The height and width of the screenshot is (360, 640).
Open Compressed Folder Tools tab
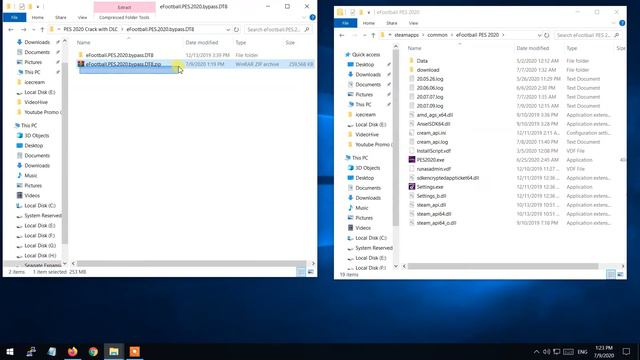[124, 18]
